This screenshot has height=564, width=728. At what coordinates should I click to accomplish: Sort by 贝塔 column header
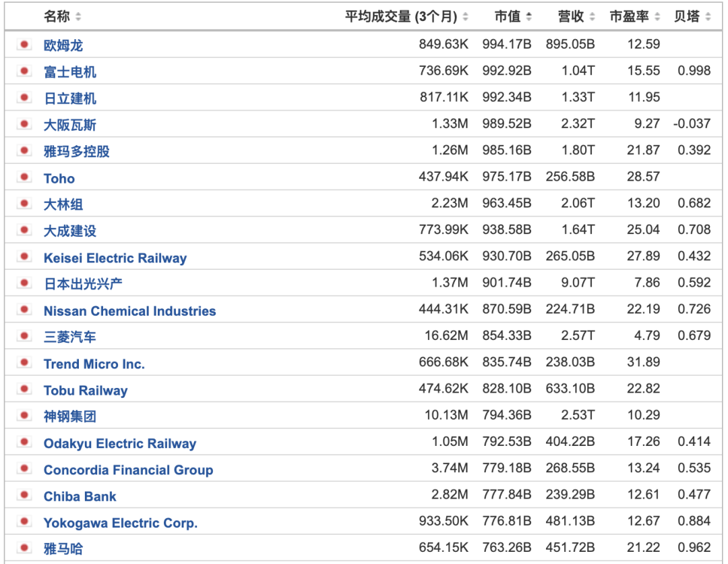[x=692, y=17]
